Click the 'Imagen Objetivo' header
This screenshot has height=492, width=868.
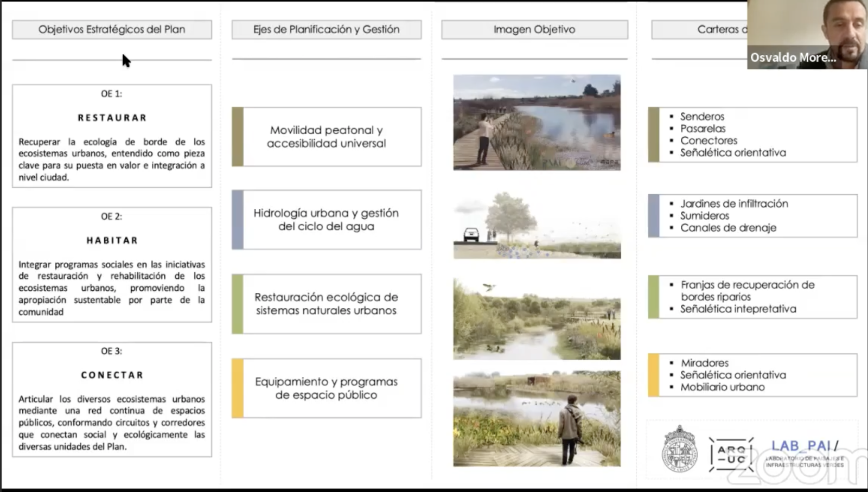coord(534,30)
